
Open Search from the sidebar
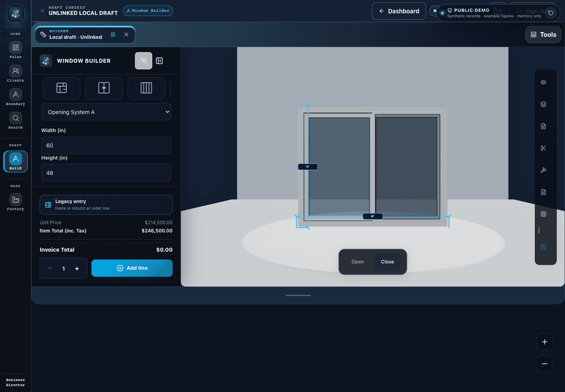point(15,120)
